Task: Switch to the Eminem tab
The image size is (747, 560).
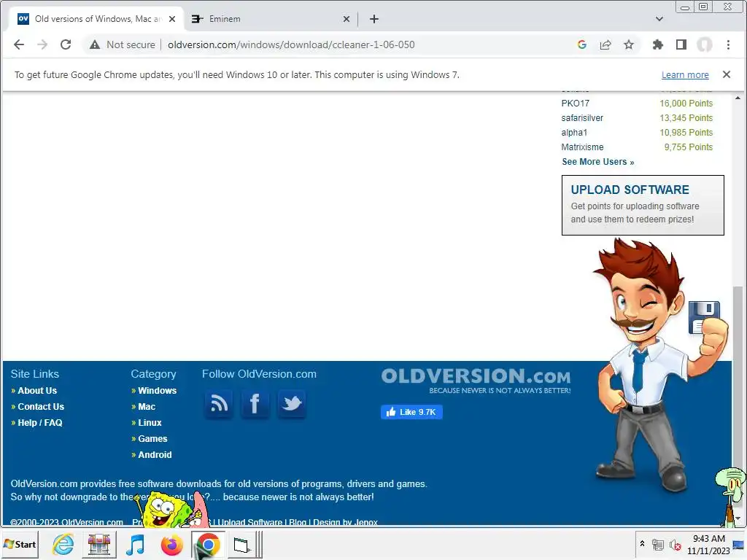Action: pyautogui.click(x=270, y=19)
